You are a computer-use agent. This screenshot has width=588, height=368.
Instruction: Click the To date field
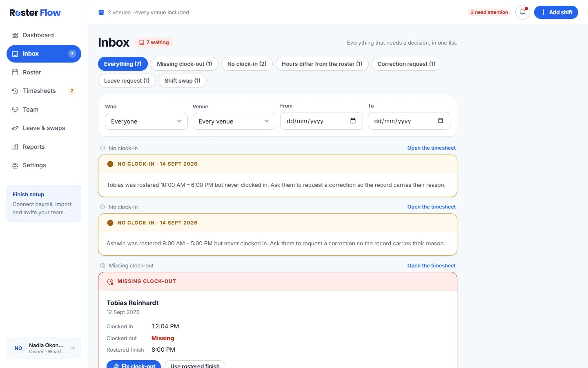[x=409, y=121]
